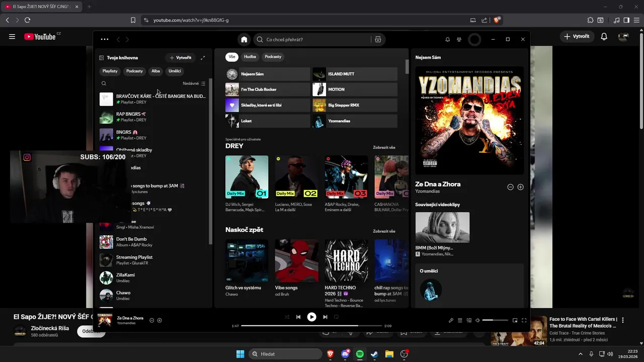Open ZillaKami artist in library
This screenshot has width=644, height=362.
152,278
